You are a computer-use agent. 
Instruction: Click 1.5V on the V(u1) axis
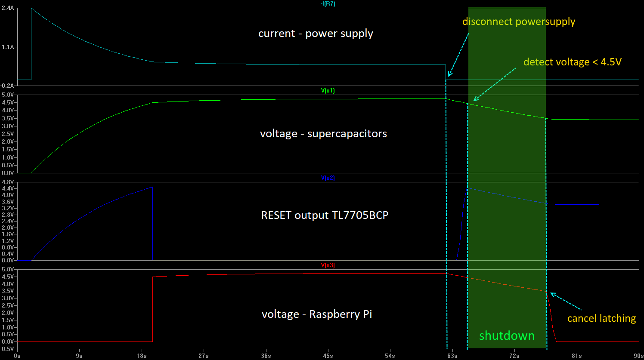(x=8, y=149)
